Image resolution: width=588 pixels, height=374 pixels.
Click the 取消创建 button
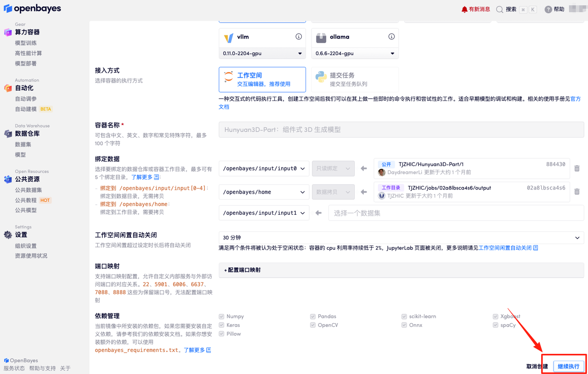537,366
